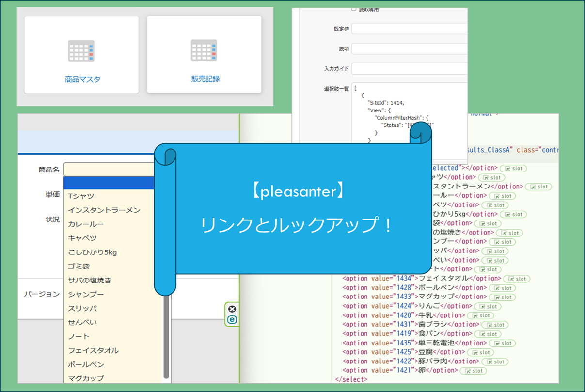Screen dimensions: 585x392
Task: Click slot badge beside 卵 option
Action: pyautogui.click(x=473, y=371)
